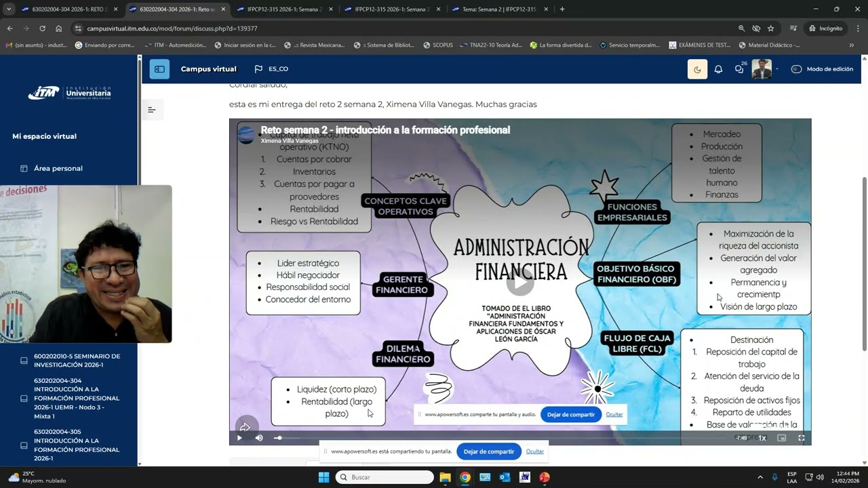This screenshot has width=868, height=488.
Task: Open Campus virtual home link
Action: point(208,69)
